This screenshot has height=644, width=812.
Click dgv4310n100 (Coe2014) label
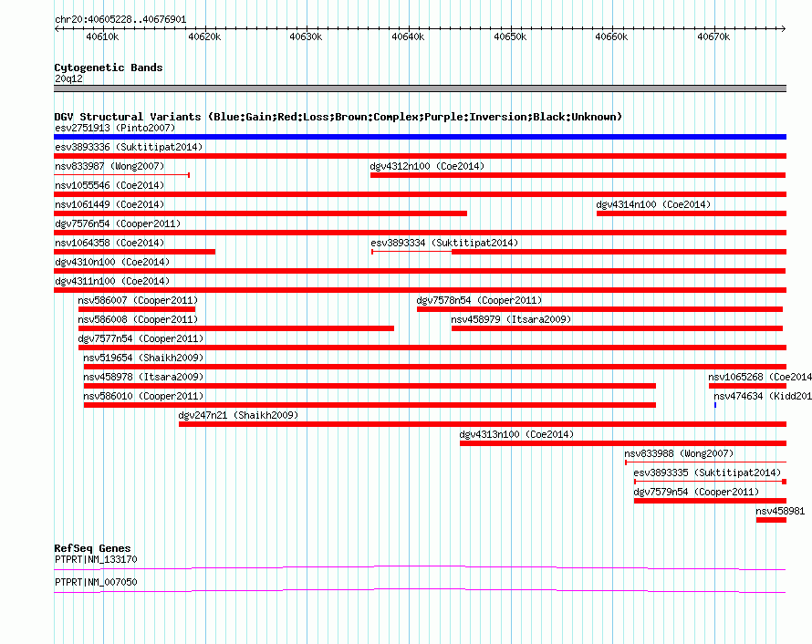(x=112, y=262)
